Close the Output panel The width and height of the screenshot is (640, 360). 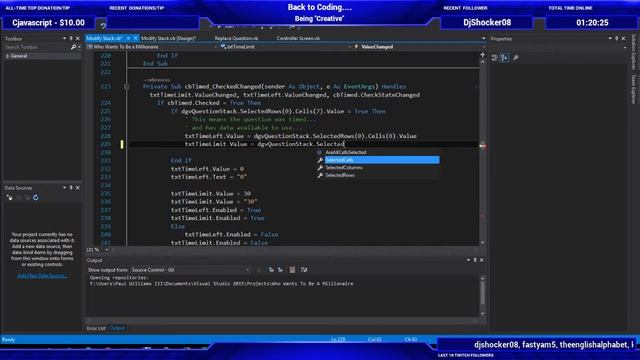[x=482, y=260]
